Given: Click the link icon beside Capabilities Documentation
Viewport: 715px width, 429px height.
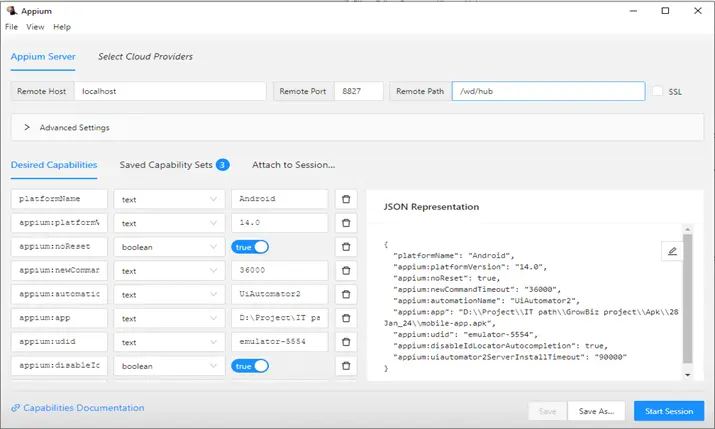Looking at the screenshot, I should 16,408.
